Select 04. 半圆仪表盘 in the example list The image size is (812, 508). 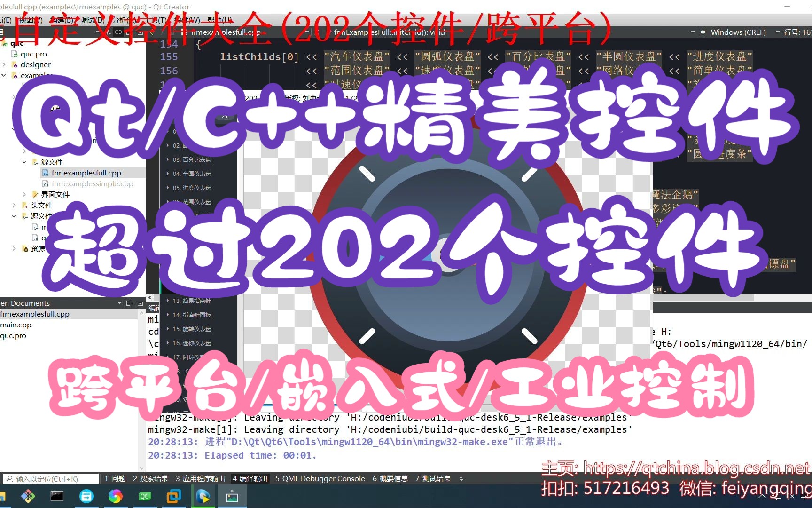click(x=192, y=174)
